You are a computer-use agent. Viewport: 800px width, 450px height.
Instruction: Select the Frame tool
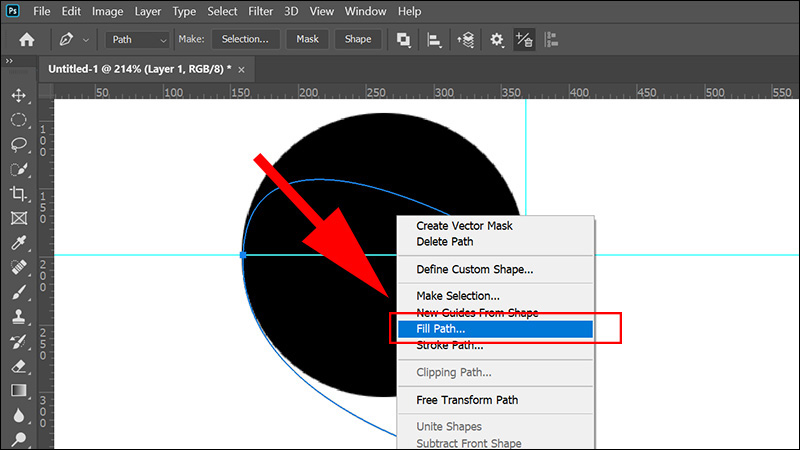[19, 218]
